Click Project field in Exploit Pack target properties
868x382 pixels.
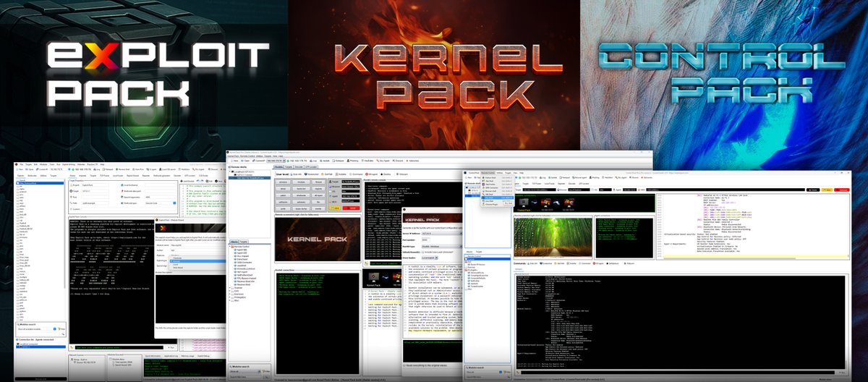coord(95,185)
